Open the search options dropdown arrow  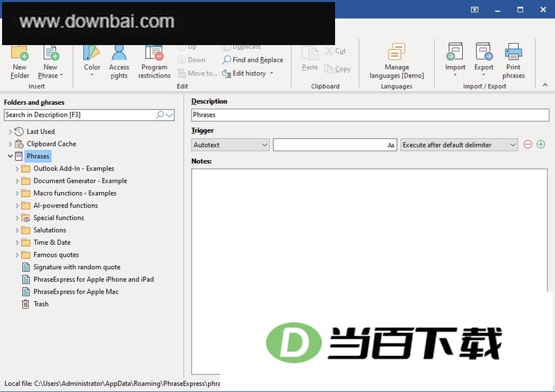click(x=169, y=115)
